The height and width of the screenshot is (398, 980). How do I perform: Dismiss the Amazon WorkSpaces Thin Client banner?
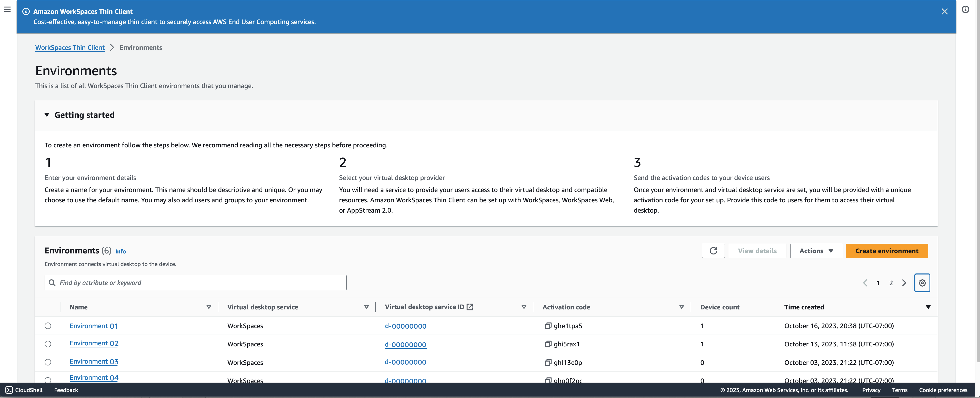pyautogui.click(x=945, y=11)
